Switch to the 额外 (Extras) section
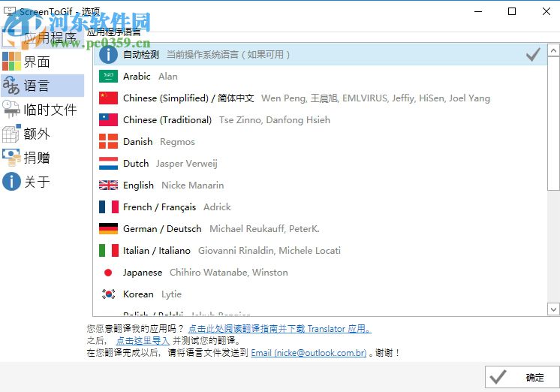The height and width of the screenshot is (392, 560). [42, 134]
